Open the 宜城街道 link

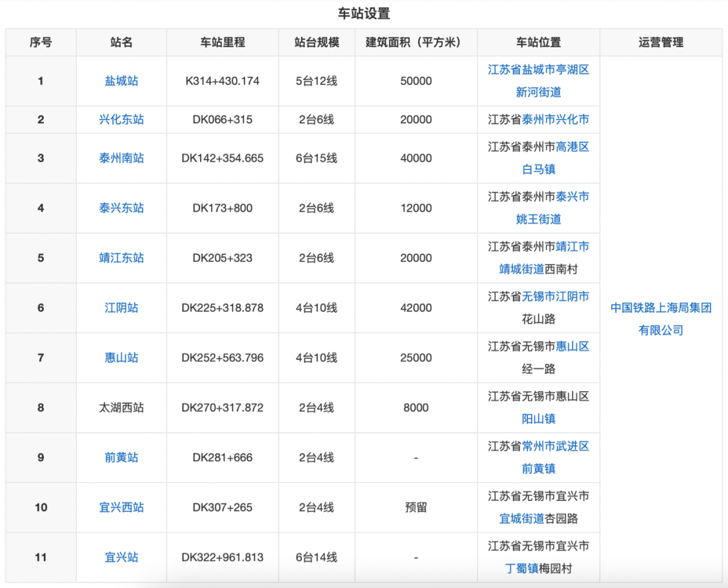pyautogui.click(x=521, y=519)
